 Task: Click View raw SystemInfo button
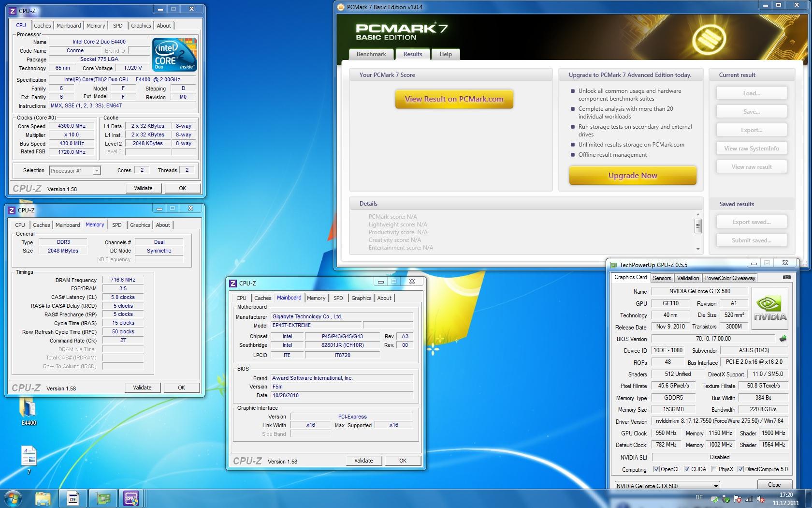click(752, 149)
